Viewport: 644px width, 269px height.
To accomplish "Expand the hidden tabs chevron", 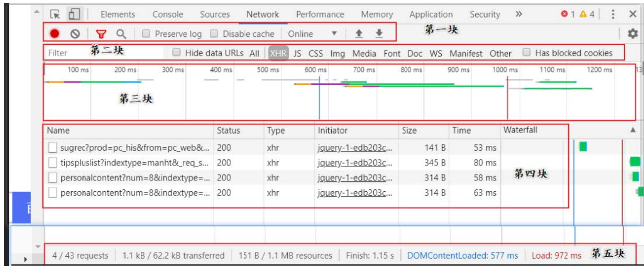I will pyautogui.click(x=519, y=14).
